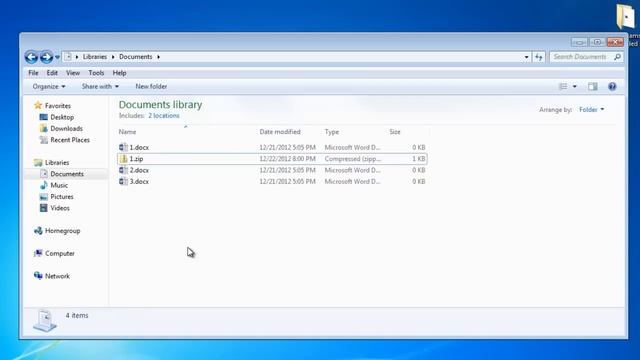Select the file 2.docx
This screenshot has width=640, height=360.
[139, 170]
